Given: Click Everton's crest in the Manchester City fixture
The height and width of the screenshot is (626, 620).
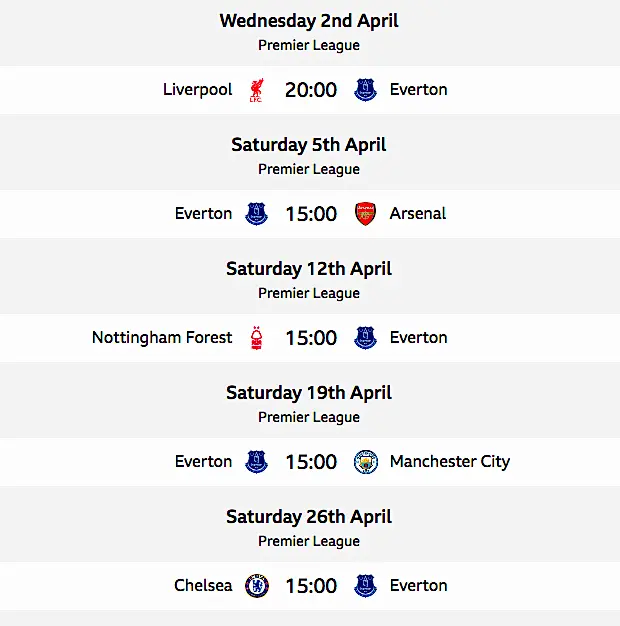Looking at the screenshot, I should [x=256, y=462].
